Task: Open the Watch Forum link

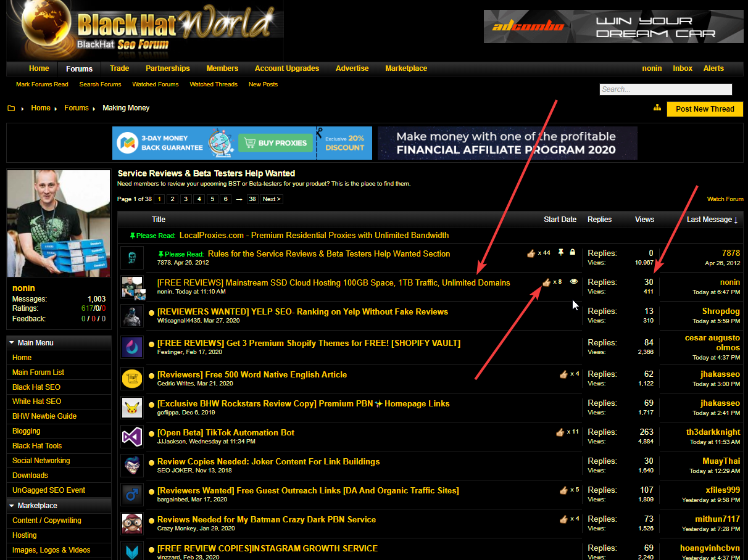Action: [x=725, y=199]
